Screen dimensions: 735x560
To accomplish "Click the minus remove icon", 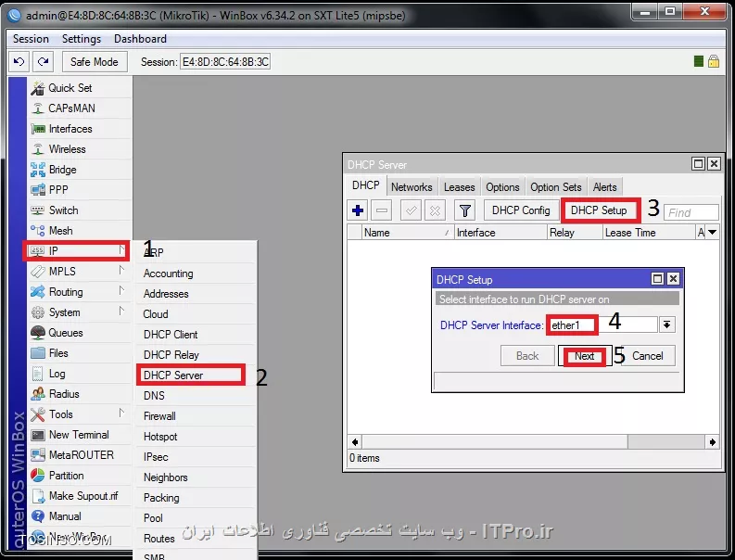I will pos(382,210).
